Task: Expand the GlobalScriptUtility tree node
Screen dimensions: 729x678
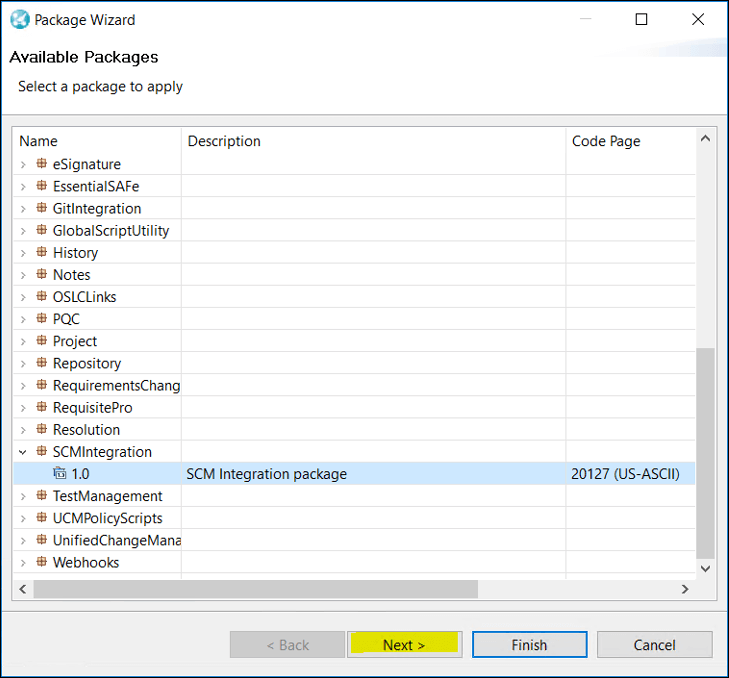Action: (23, 231)
